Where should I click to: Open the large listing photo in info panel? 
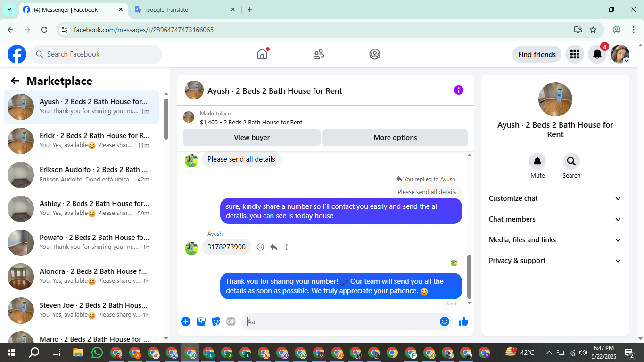555,99
